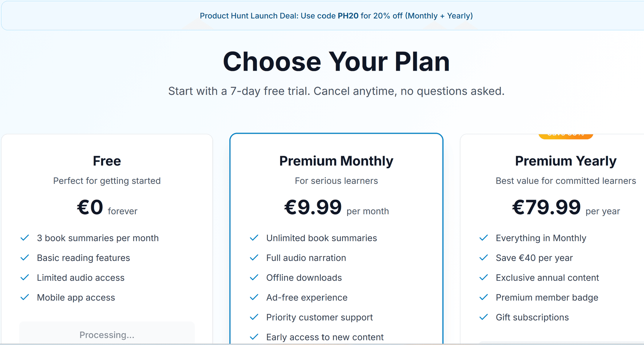Click checkmark next to Unlimited book summaries

tap(254, 238)
